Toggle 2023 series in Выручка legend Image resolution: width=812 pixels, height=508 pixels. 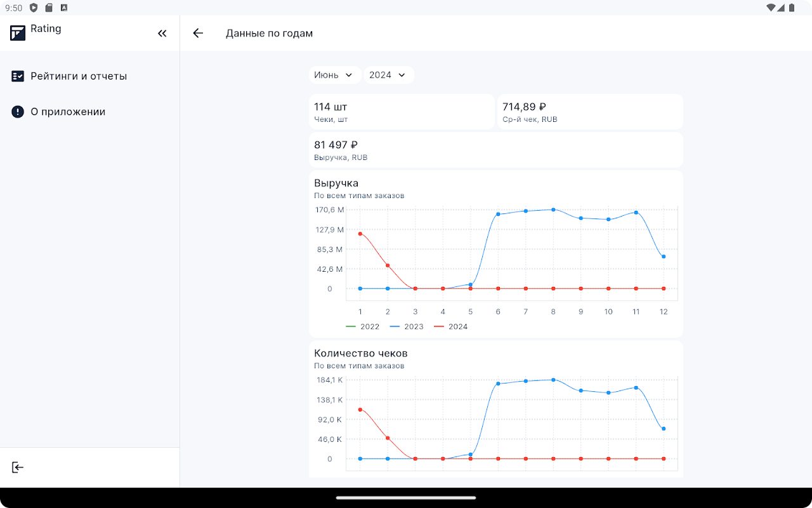point(407,326)
